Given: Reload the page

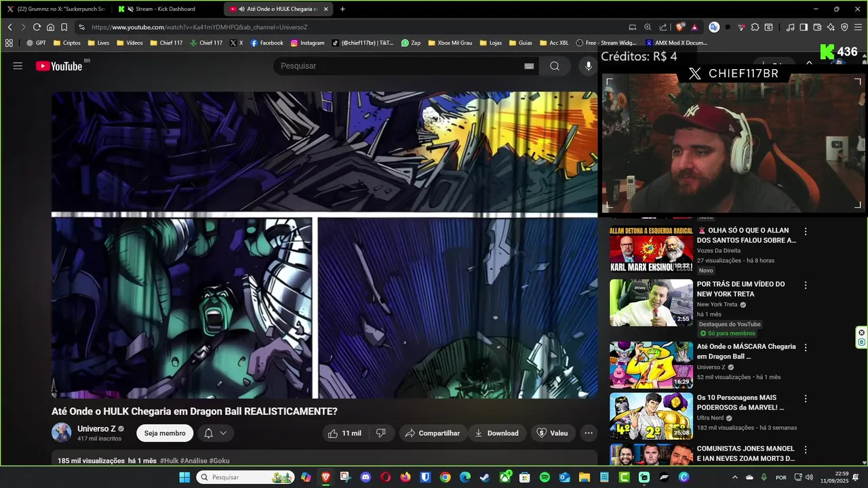Looking at the screenshot, I should click(37, 27).
